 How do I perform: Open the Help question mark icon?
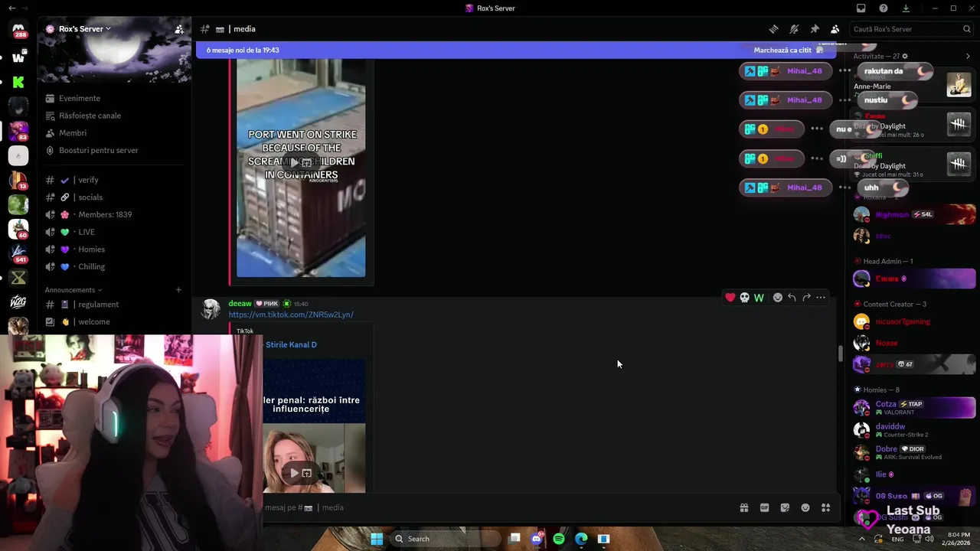tap(884, 8)
